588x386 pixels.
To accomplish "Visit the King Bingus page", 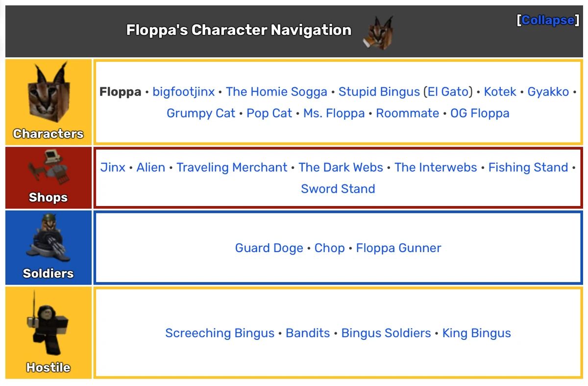I will pos(476,333).
